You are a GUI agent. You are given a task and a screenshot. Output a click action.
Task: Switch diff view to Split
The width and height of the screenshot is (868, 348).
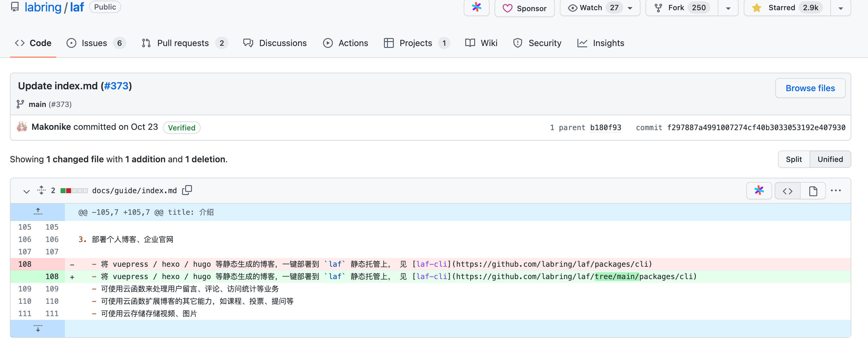[794, 159]
